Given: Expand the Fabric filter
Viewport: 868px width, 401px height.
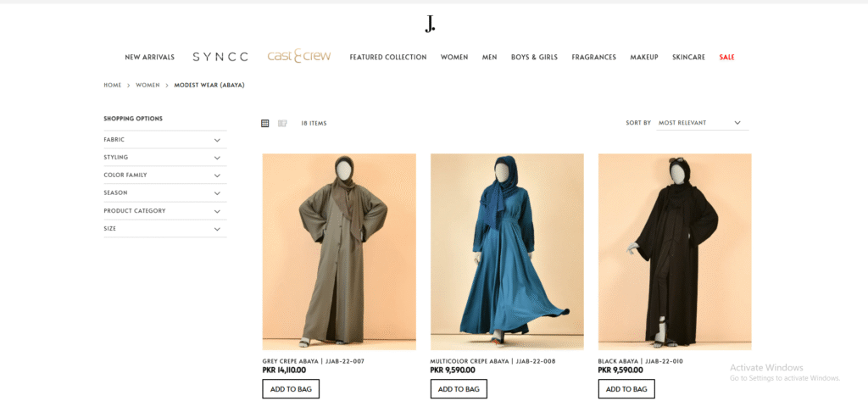Looking at the screenshot, I should [165, 140].
